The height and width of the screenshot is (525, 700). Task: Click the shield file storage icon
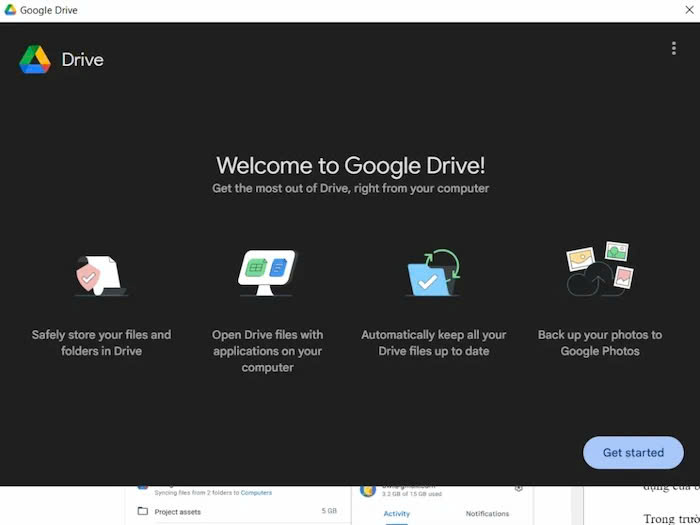tap(101, 273)
